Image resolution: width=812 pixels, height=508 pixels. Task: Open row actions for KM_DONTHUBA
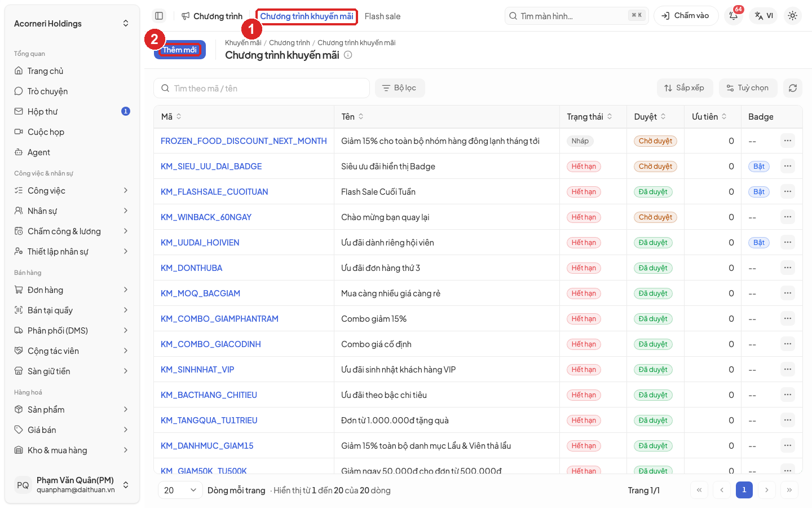point(788,268)
